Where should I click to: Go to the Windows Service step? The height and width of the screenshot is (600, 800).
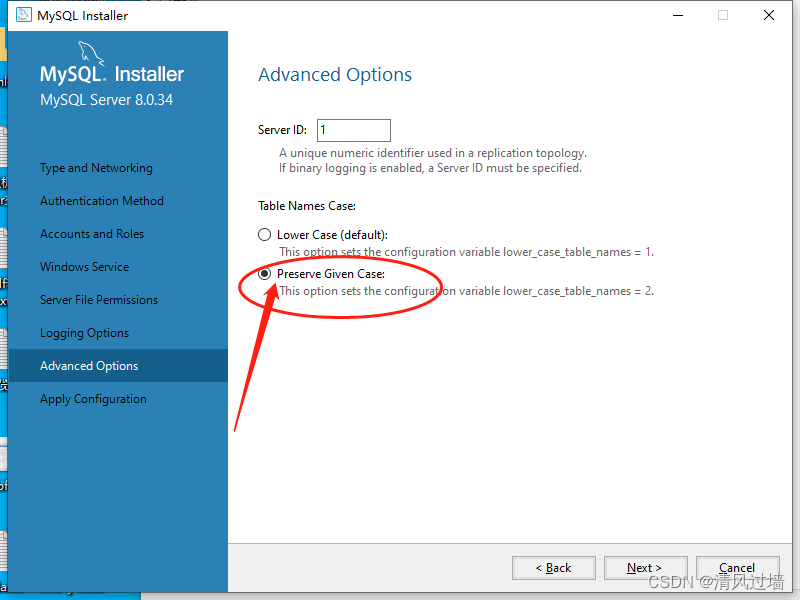tap(85, 267)
